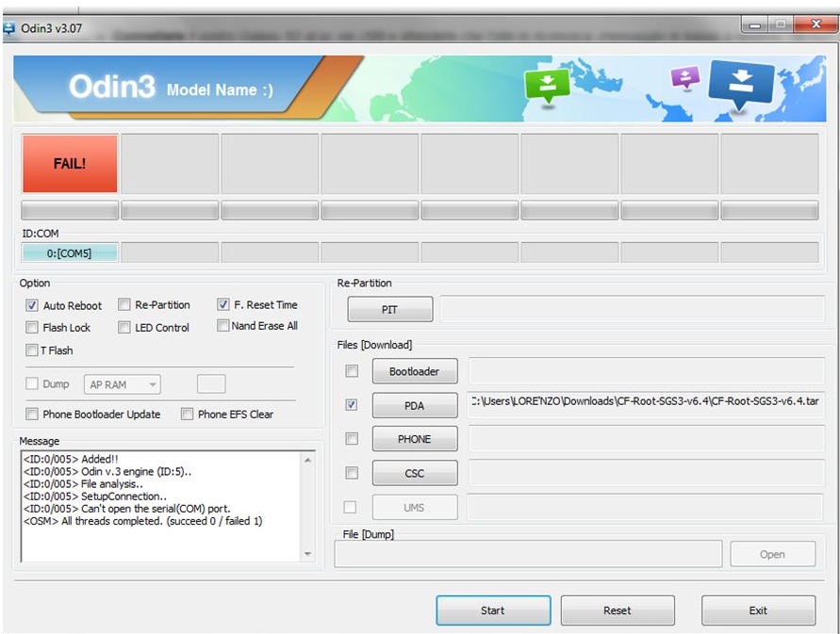Click 'Can't open the serial(COM) port.' log line
The width and height of the screenshot is (840, 634).
126,509
